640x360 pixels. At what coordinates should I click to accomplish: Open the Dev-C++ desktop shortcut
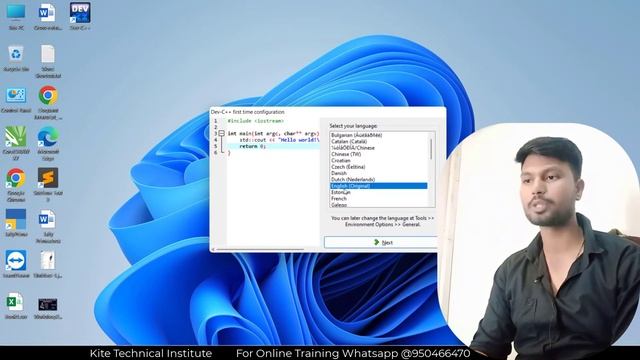click(80, 16)
